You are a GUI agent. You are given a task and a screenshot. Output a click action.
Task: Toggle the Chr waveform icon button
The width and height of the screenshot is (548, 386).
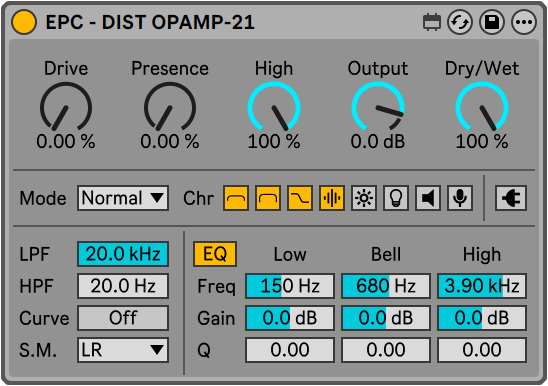point(332,198)
